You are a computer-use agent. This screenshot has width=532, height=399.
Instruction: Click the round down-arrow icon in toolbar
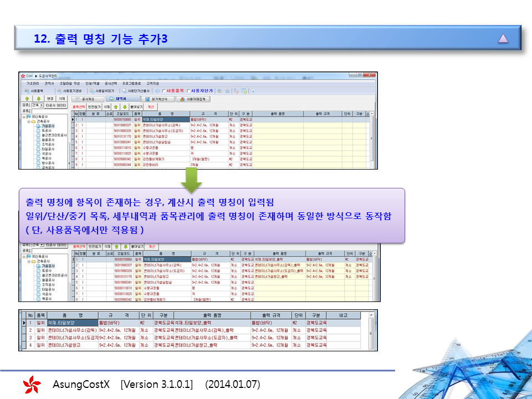(x=253, y=91)
